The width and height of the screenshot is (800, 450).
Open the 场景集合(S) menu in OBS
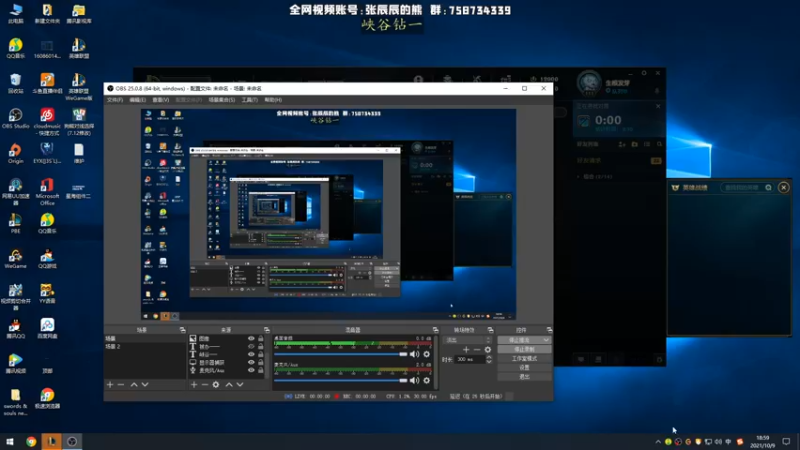[x=221, y=100]
